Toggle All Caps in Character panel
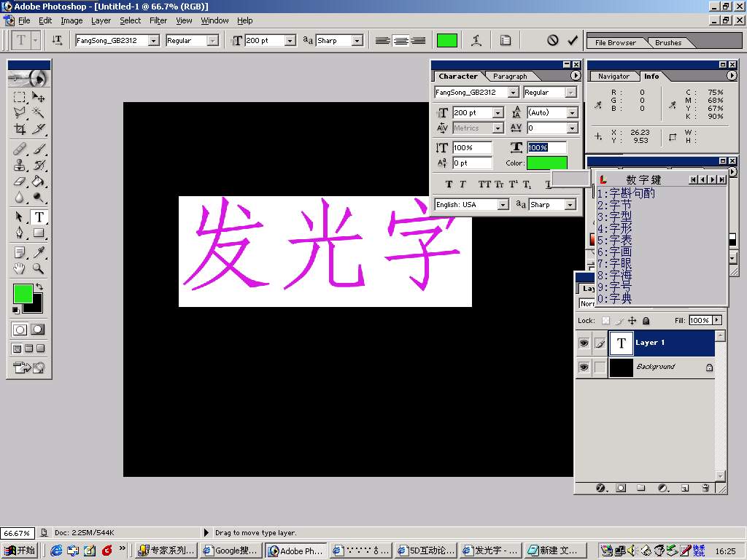Viewport: 747px width, 560px height. 484,184
